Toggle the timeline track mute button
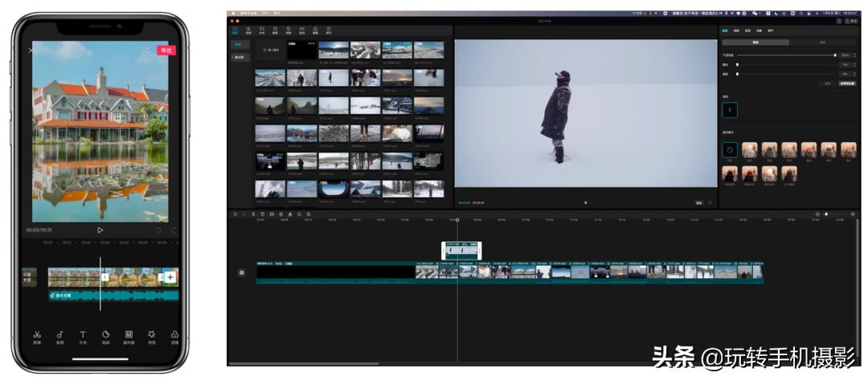868x381 pixels. click(241, 272)
